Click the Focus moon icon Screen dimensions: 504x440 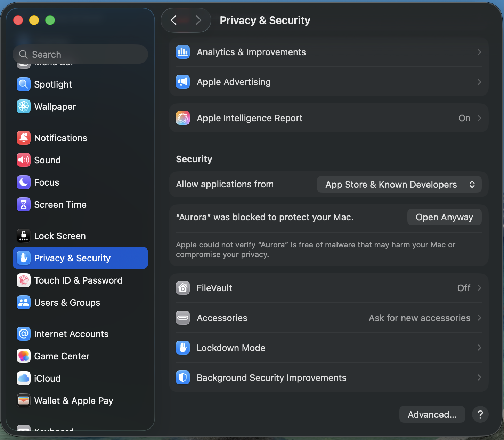[24, 182]
